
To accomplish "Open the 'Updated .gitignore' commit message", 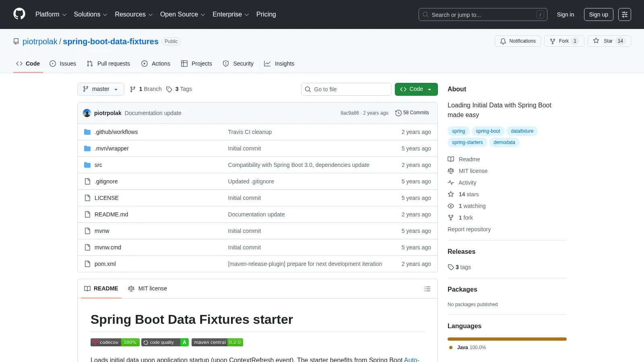I will click(251, 181).
